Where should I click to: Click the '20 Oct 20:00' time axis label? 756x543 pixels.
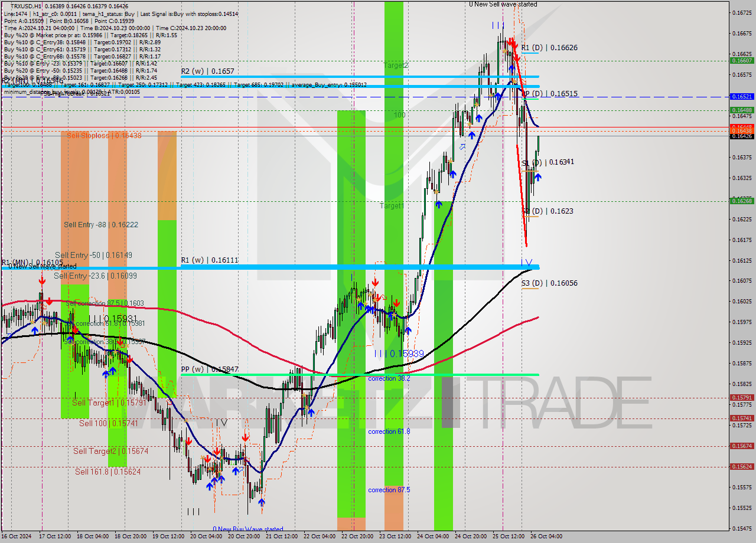[x=244, y=537]
